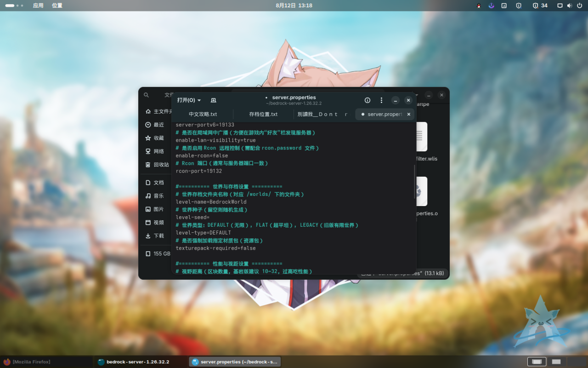
Task: Click the new document icon in text editor
Action: point(213,100)
